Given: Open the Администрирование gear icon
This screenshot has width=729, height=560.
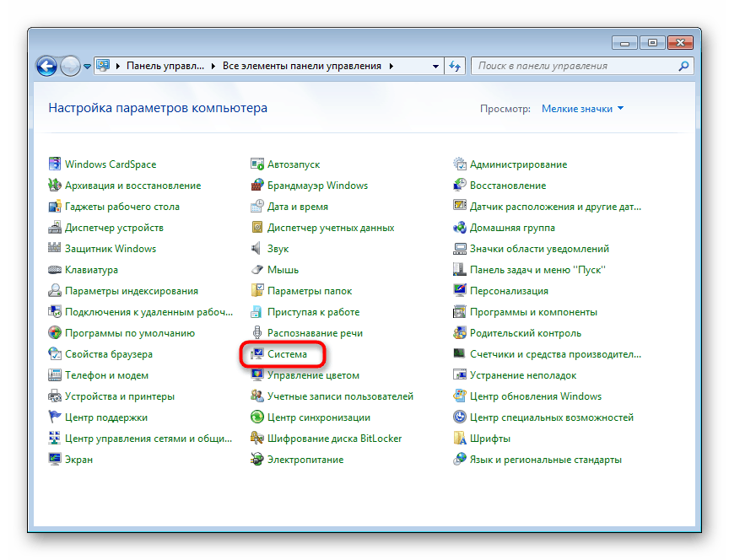Looking at the screenshot, I should [459, 164].
